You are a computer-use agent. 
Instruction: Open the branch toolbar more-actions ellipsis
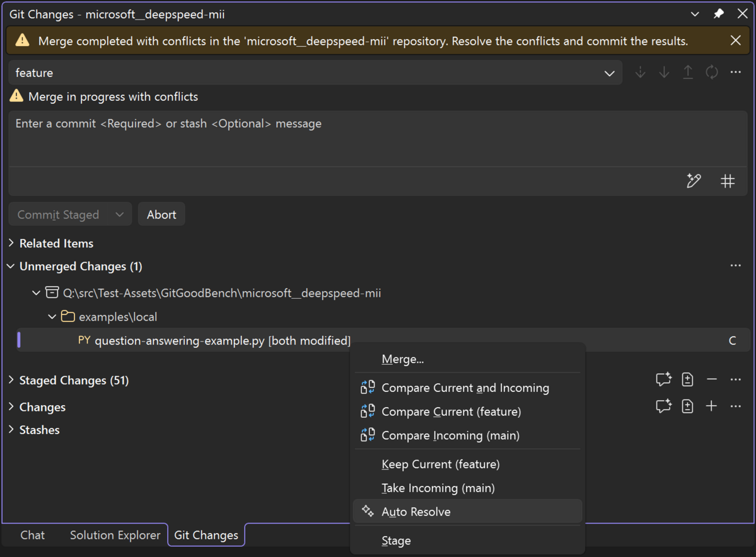[735, 72]
